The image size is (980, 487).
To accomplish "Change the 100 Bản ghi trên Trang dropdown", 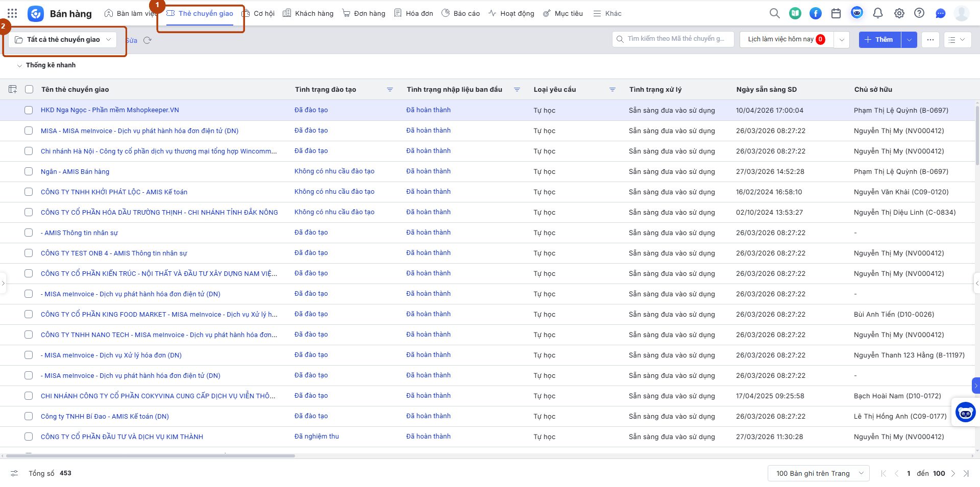I will click(819, 473).
